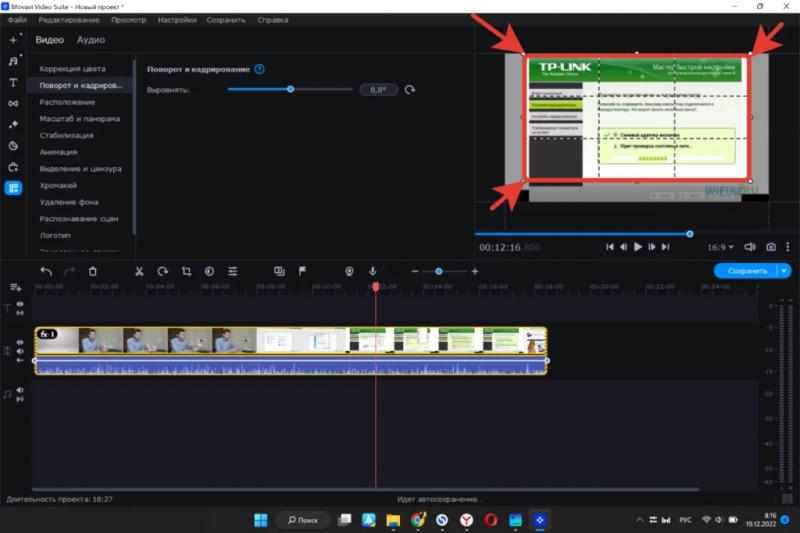Expand the arrow next to Сохранить button
The image size is (800, 533).
(x=785, y=271)
